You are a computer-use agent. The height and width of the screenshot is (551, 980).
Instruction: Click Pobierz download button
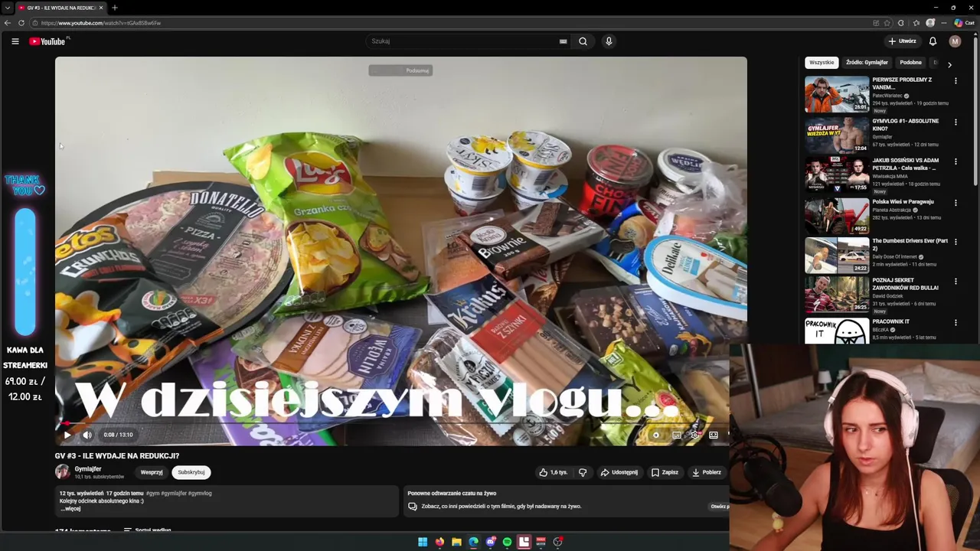pos(706,472)
